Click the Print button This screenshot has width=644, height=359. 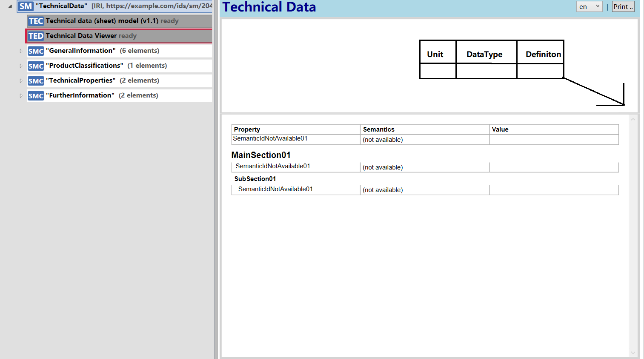tap(623, 6)
